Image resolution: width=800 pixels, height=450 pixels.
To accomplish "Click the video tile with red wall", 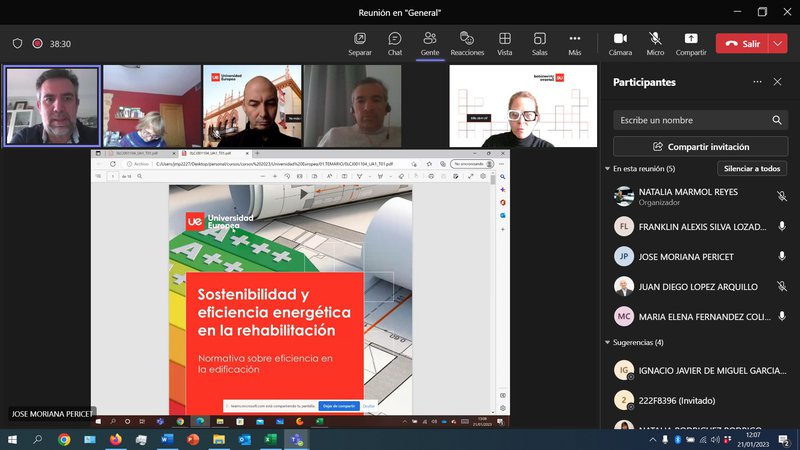I will pyautogui.click(x=152, y=106).
